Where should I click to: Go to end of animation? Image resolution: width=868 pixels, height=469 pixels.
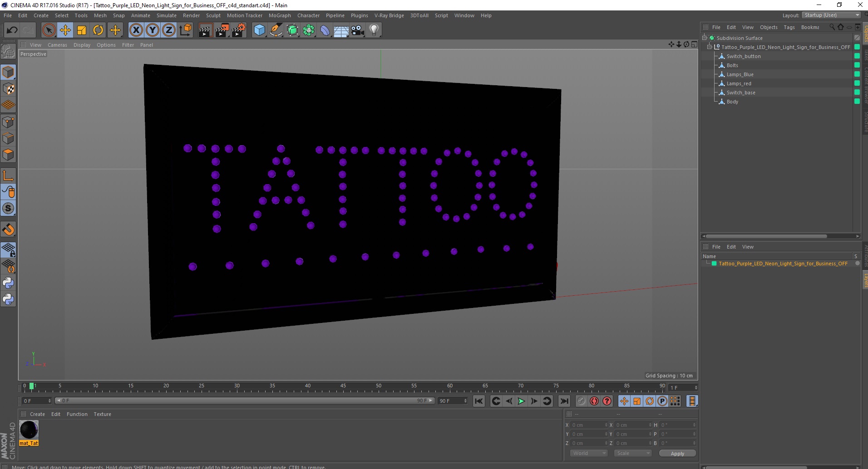point(564,401)
